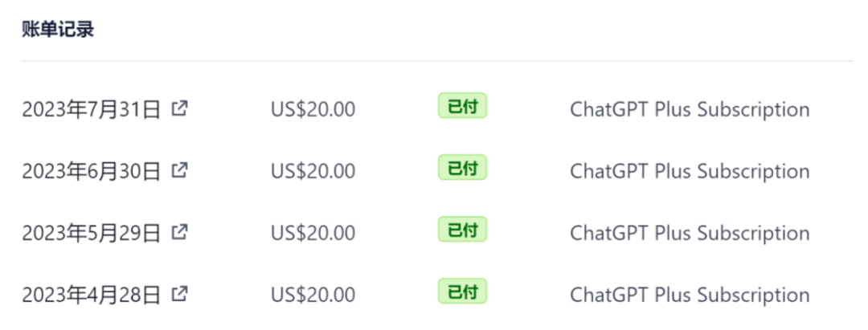The image size is (868, 330).
Task: Select the US$20.00 amount for May 29
Action: [313, 234]
